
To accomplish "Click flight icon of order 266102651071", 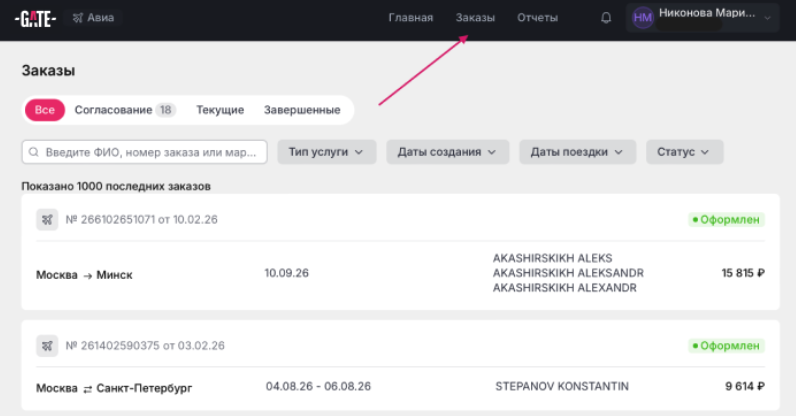I will point(46,219).
